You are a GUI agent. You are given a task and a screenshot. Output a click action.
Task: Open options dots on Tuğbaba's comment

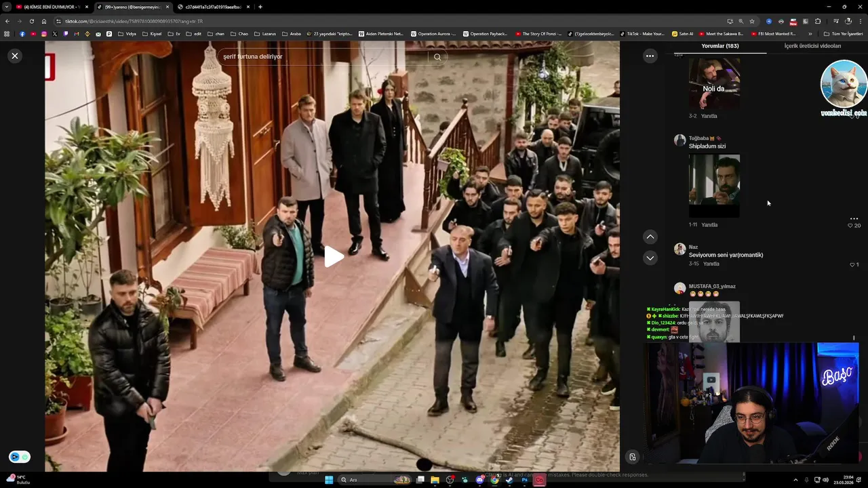854,218
